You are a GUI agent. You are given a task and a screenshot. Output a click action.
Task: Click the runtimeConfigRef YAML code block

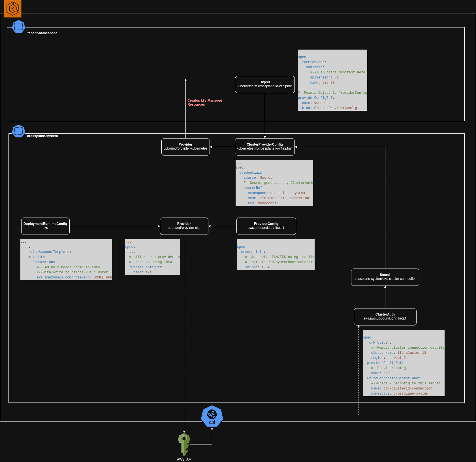153,257
